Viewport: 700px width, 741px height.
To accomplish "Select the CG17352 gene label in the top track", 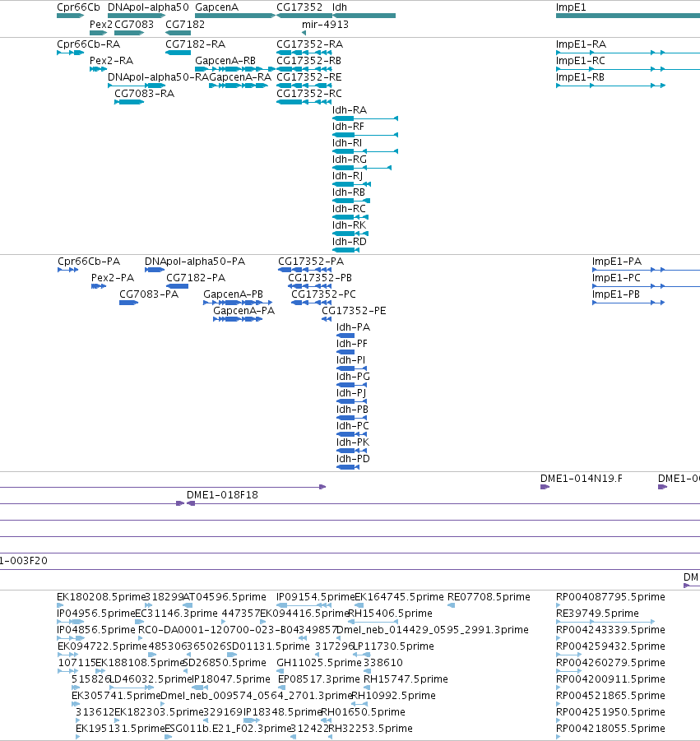I will tap(299, 7).
